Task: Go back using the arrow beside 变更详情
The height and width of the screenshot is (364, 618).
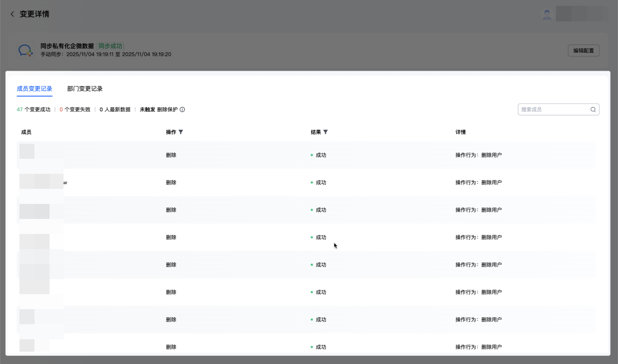Action: [x=12, y=14]
